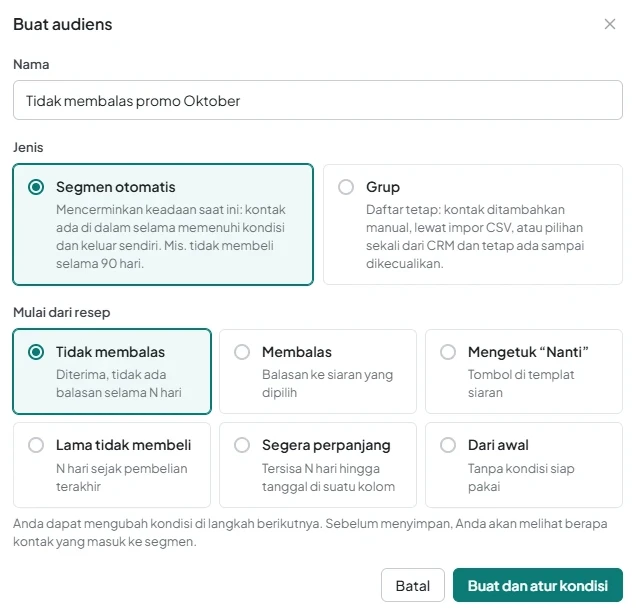
Task: Select the Segera perpanjang recipe
Action: [318, 465]
